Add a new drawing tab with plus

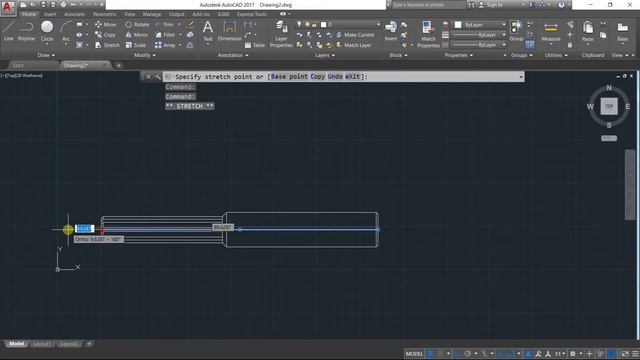[119, 65]
